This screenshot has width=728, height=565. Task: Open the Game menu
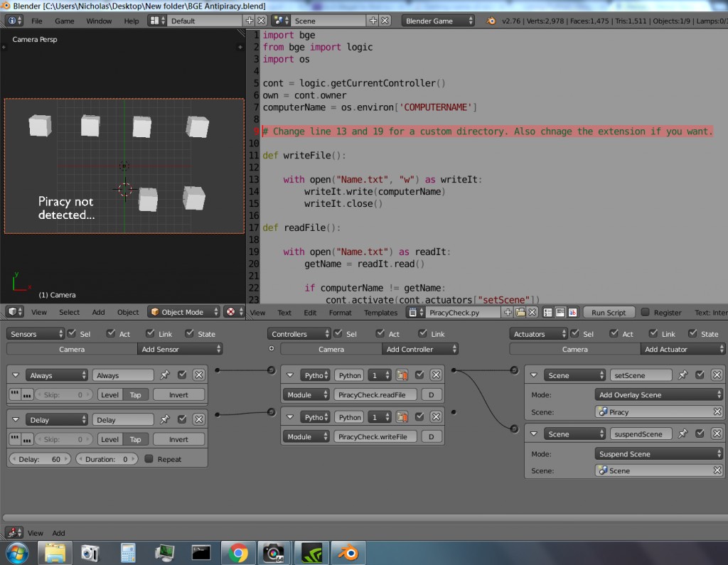[63, 21]
